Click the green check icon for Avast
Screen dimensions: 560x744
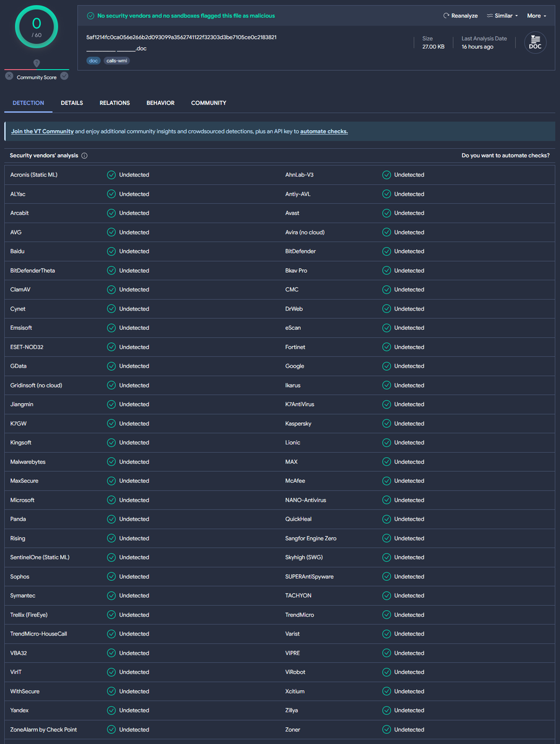pos(386,213)
